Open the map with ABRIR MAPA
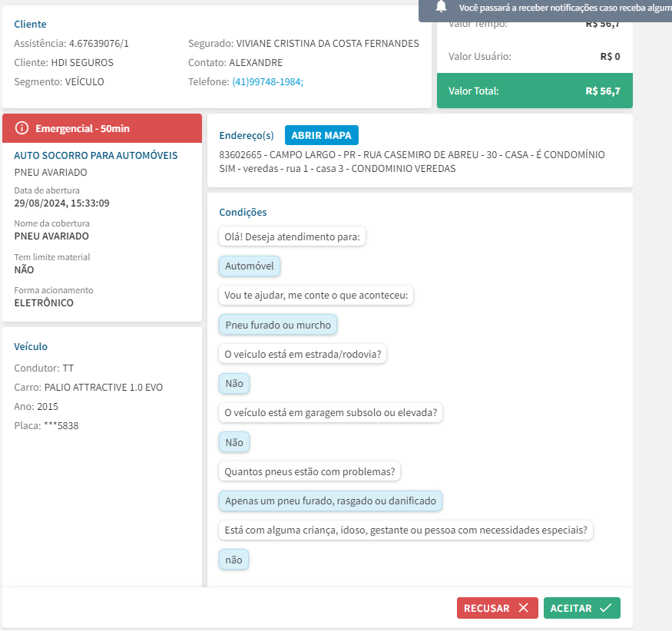Image resolution: width=672 pixels, height=631 pixels. [321, 135]
